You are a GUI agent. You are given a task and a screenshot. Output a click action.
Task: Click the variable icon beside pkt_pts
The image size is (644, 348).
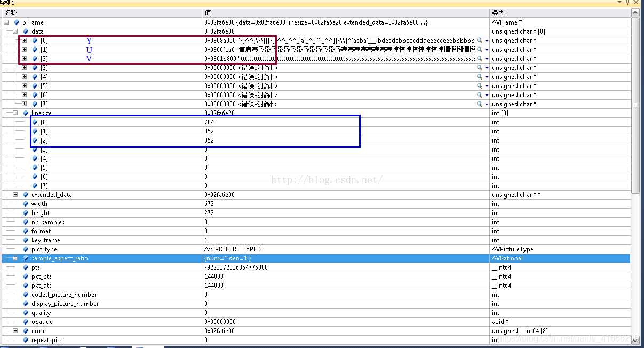(x=26, y=276)
